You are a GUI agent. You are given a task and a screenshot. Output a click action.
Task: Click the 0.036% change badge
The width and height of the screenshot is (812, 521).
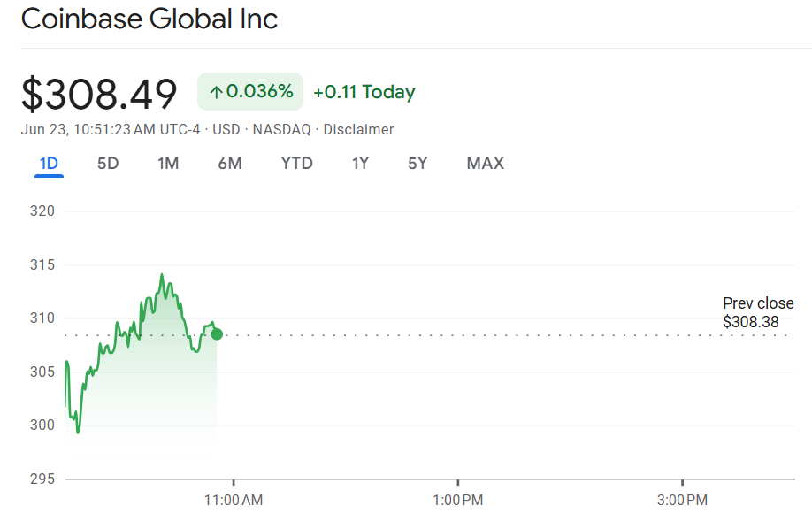click(x=250, y=92)
